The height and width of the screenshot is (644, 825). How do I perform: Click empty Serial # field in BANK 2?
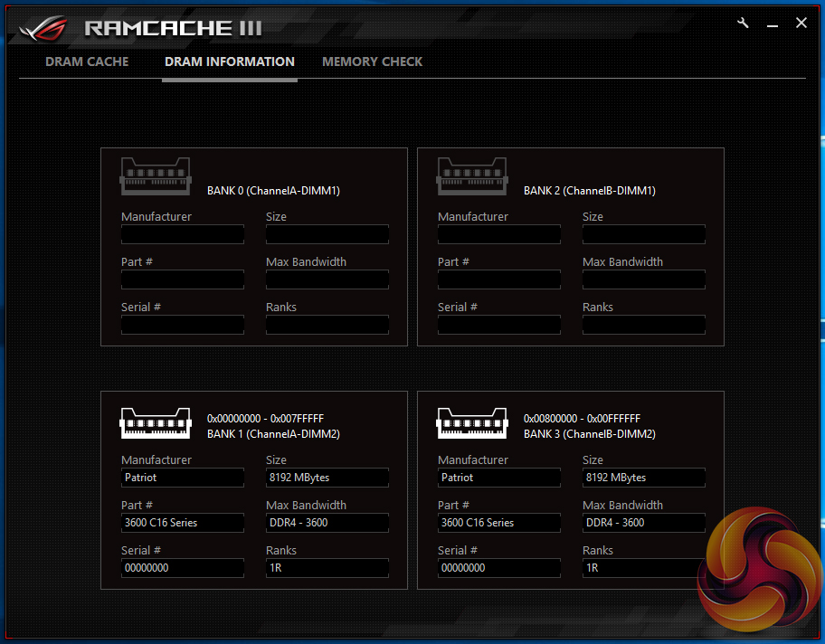coord(499,325)
